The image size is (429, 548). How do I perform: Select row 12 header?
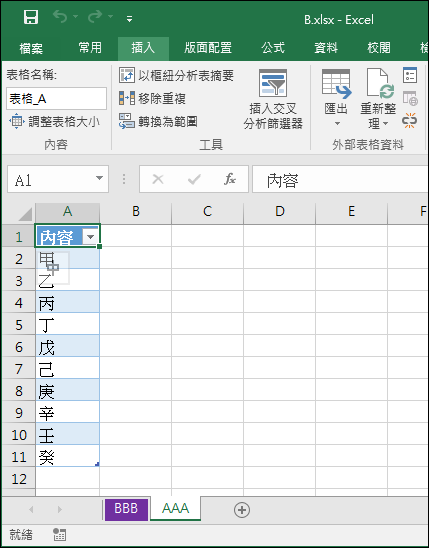19,479
